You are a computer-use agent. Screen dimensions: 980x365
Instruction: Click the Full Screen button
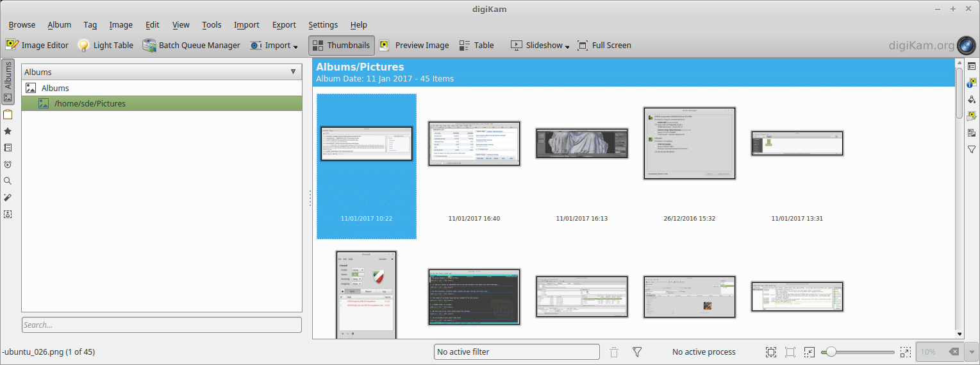[x=604, y=46]
